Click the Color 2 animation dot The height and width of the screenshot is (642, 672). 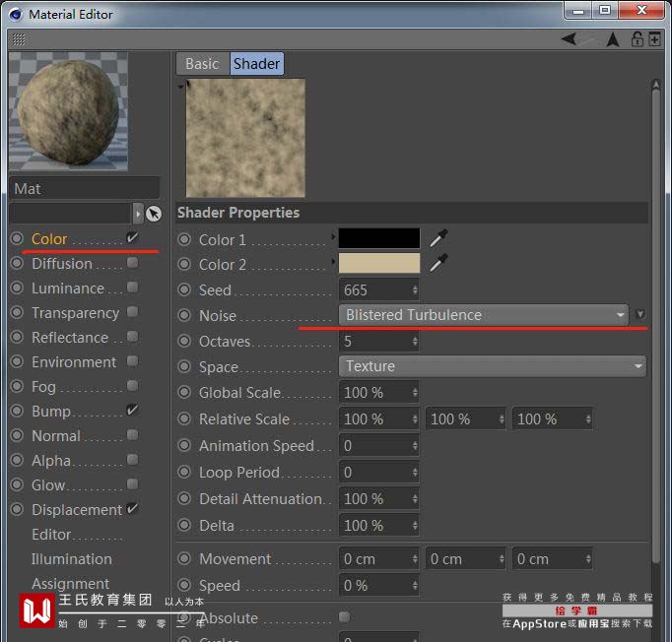[x=184, y=264]
